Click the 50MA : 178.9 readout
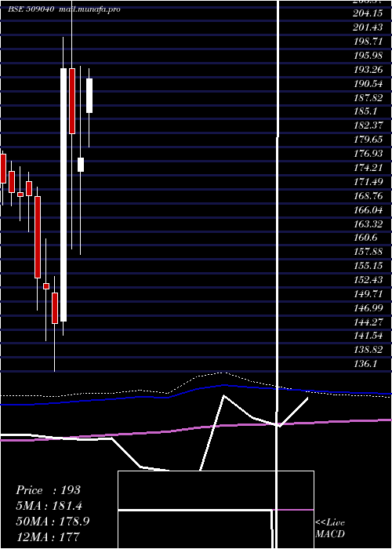This screenshot has height=549, width=392. [53, 521]
